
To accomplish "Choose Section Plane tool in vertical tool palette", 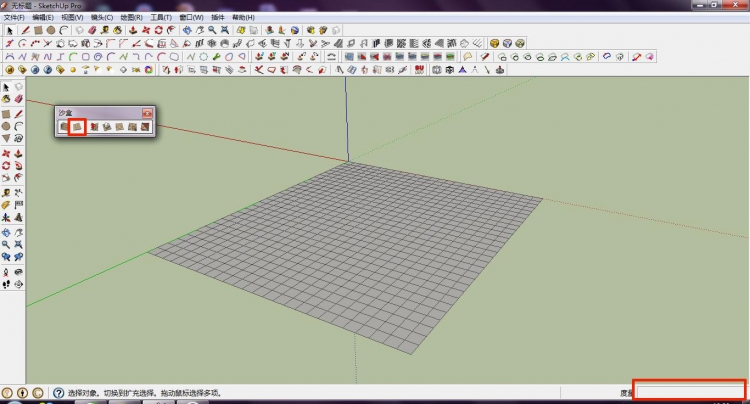I will pos(19,284).
